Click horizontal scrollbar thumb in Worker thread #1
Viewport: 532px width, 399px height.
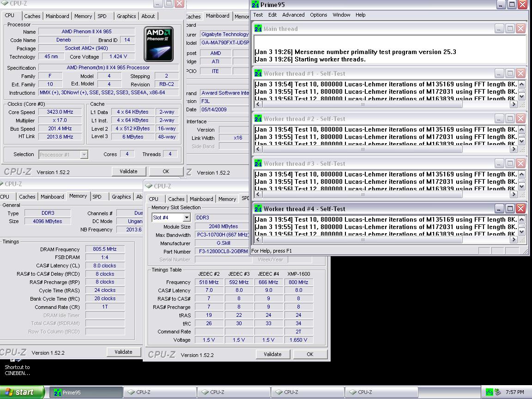(362, 104)
